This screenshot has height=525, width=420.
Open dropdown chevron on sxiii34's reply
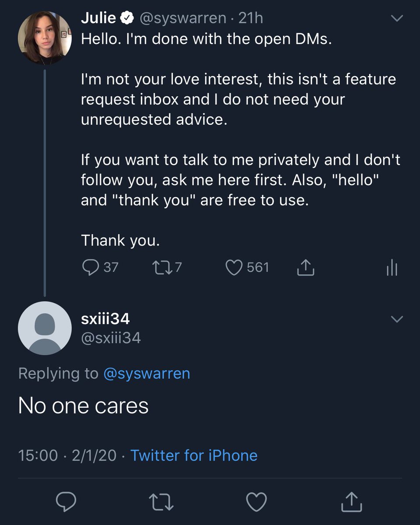(396, 319)
